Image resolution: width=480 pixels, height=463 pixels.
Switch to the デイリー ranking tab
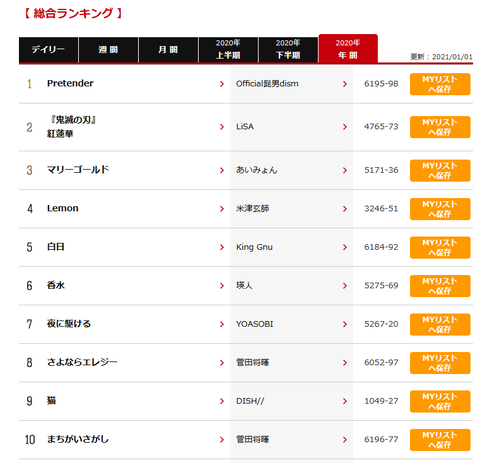(x=48, y=50)
